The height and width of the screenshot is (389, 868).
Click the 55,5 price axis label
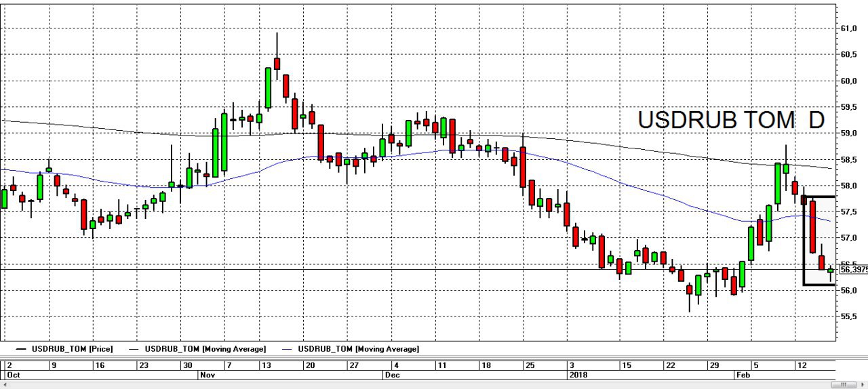pyautogui.click(x=849, y=316)
